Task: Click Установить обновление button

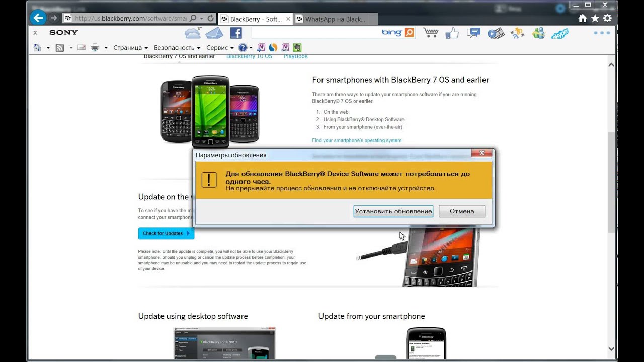Action: [393, 211]
